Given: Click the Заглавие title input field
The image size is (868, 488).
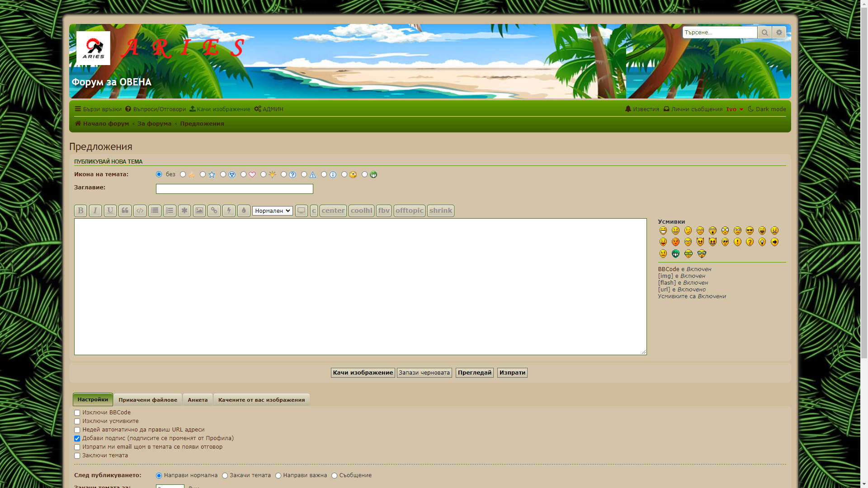Looking at the screenshot, I should point(234,189).
